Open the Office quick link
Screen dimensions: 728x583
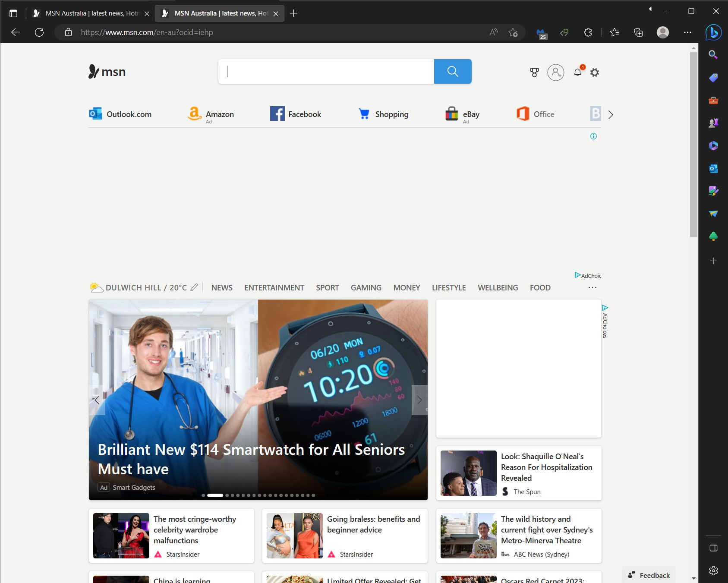pos(536,114)
